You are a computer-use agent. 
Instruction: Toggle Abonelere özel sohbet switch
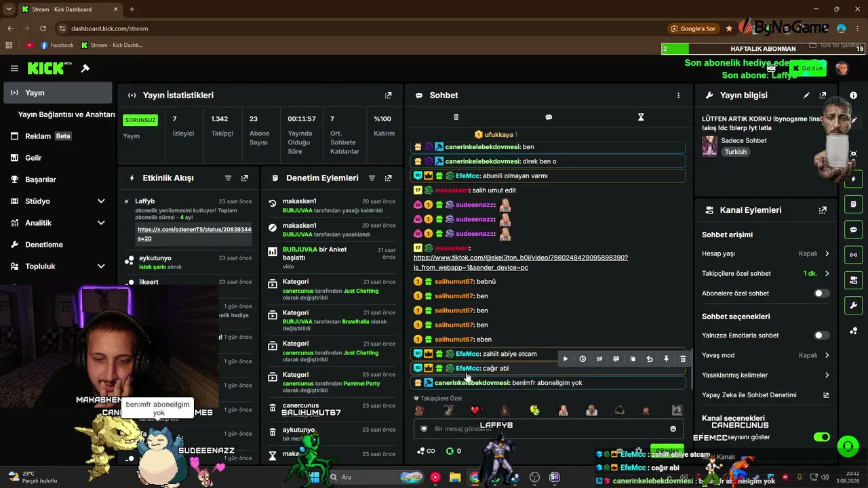click(x=821, y=293)
